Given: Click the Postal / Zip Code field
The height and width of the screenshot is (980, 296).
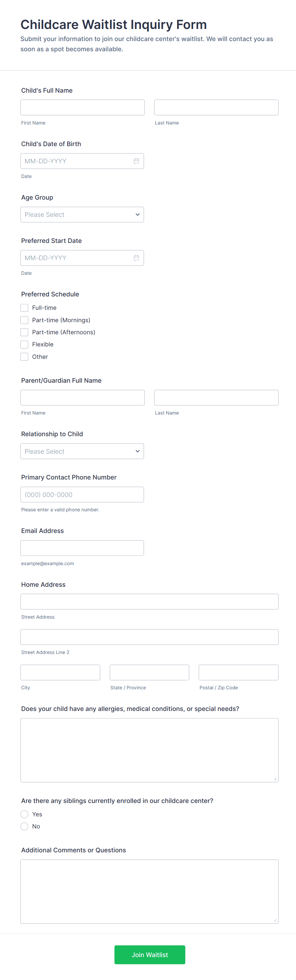Looking at the screenshot, I should (238, 673).
